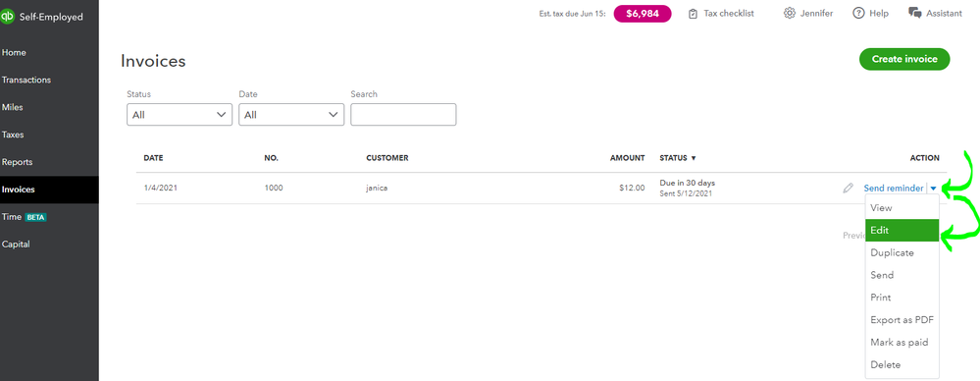This screenshot has height=381, width=980.
Task: Click the QuickBooks logo icon
Action: (8, 17)
